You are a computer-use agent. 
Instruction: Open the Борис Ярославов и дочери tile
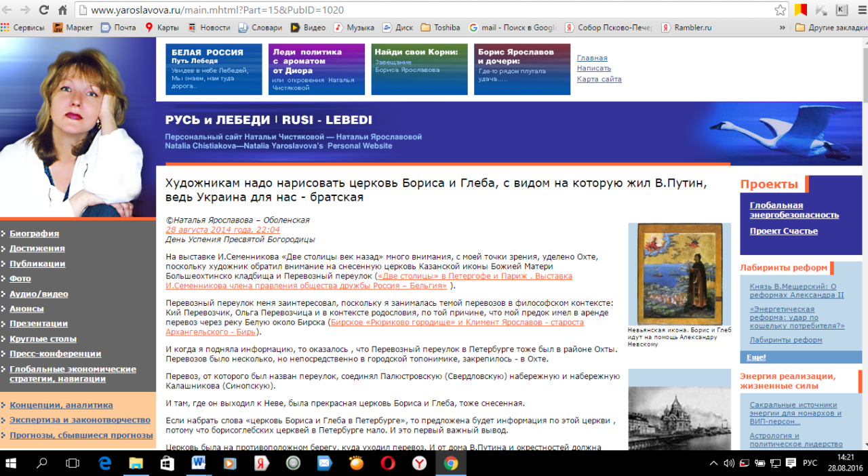(x=522, y=69)
